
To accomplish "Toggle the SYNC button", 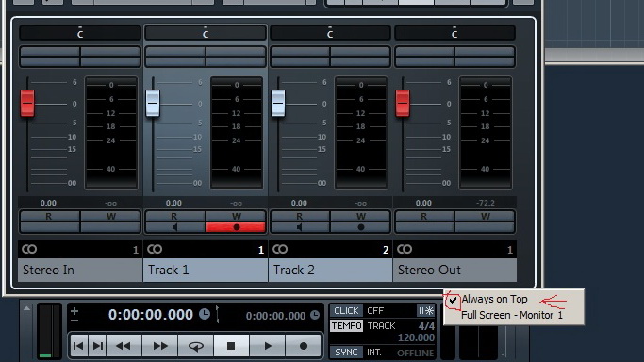I will (346, 353).
